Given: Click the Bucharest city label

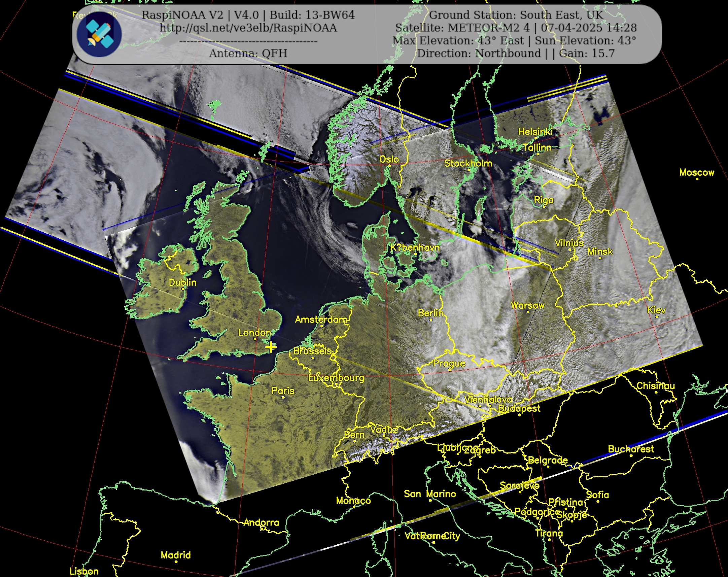Looking at the screenshot, I should tap(631, 449).
